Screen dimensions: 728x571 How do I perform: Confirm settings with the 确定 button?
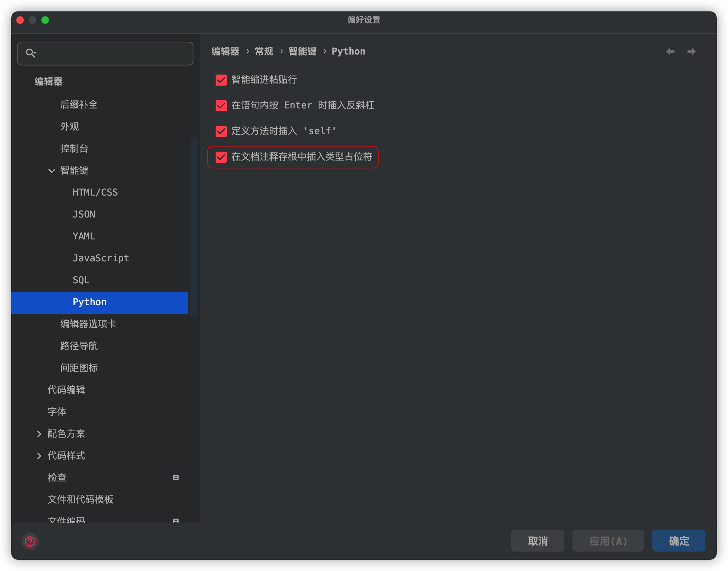(678, 541)
